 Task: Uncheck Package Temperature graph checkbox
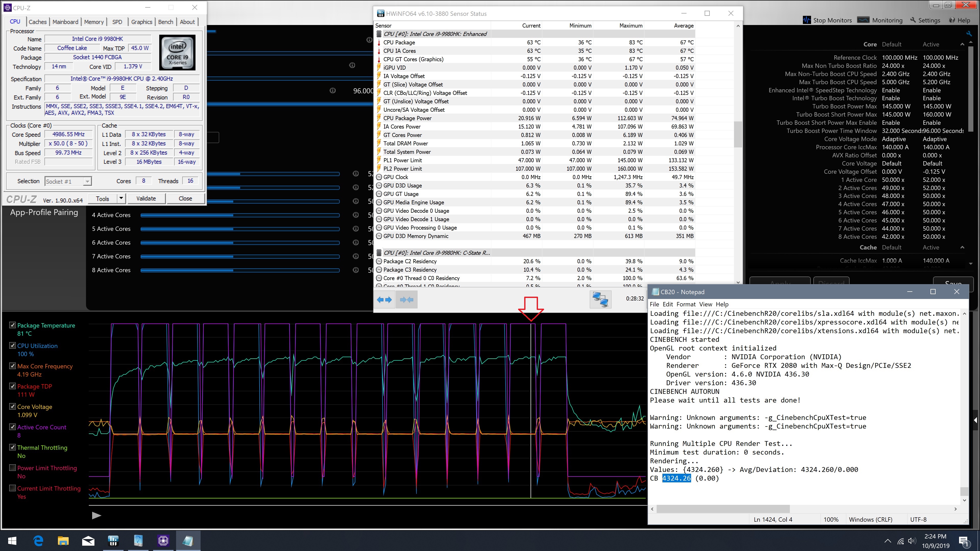[x=13, y=325]
